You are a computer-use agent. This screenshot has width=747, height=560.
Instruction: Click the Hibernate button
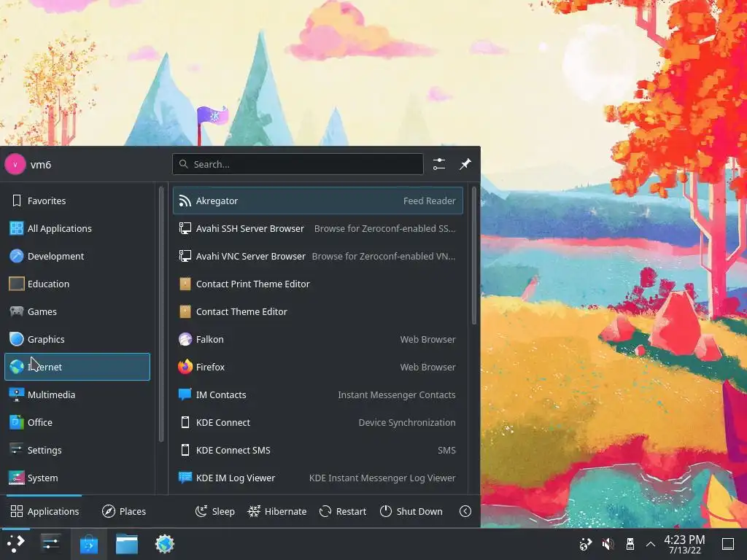click(276, 511)
